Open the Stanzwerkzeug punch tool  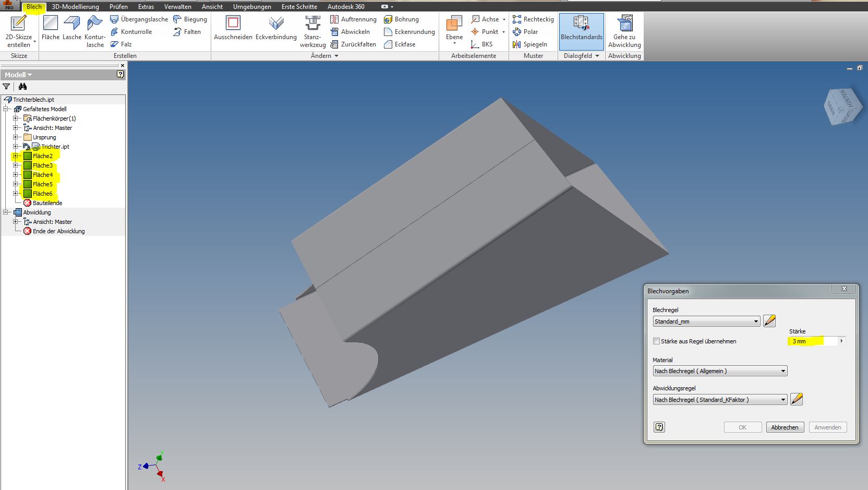pos(312,31)
